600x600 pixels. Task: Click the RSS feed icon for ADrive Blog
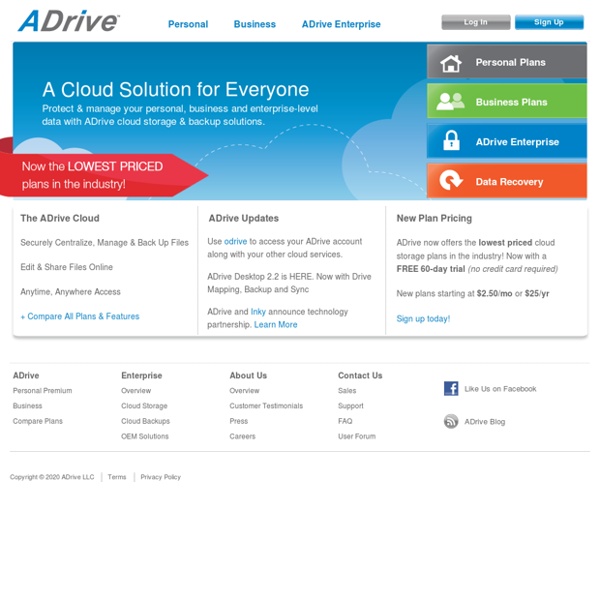click(451, 421)
